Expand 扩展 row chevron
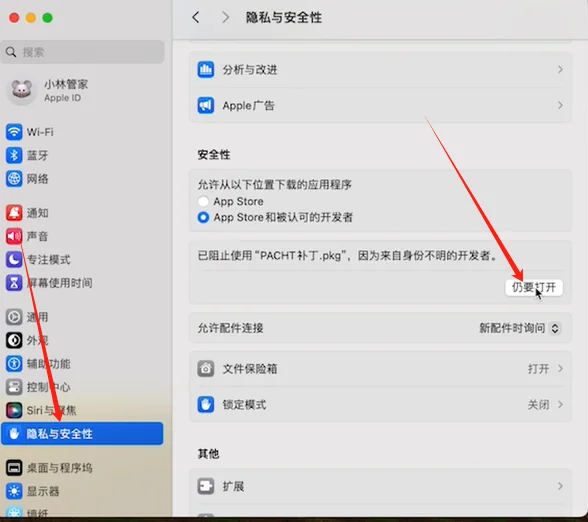Screen dimensions: 588x522 560,486
